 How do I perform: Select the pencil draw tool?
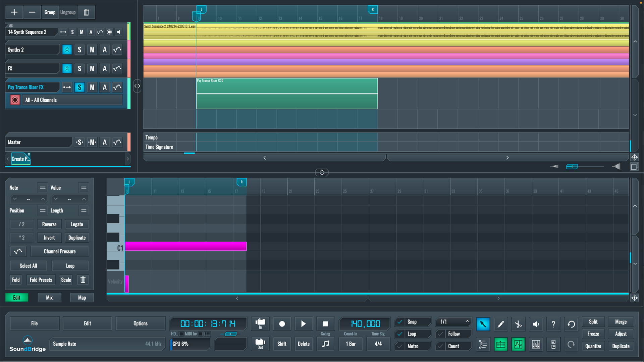[500, 324]
